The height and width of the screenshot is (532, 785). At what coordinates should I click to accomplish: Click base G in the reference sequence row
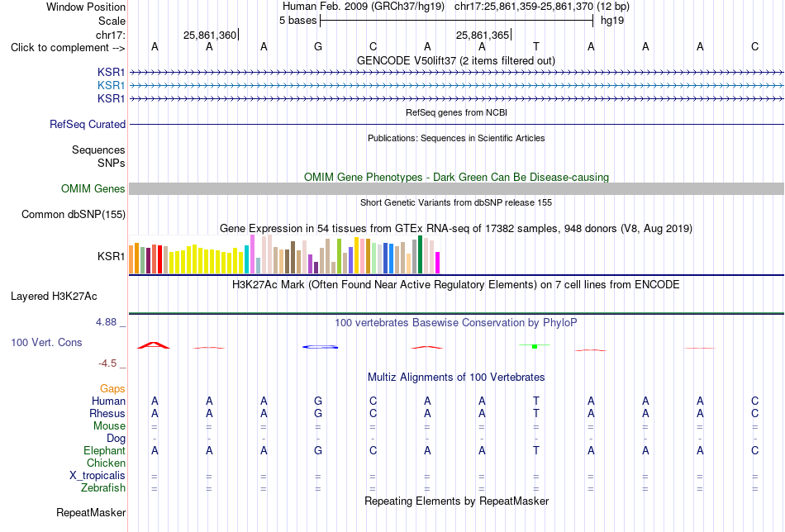318,47
